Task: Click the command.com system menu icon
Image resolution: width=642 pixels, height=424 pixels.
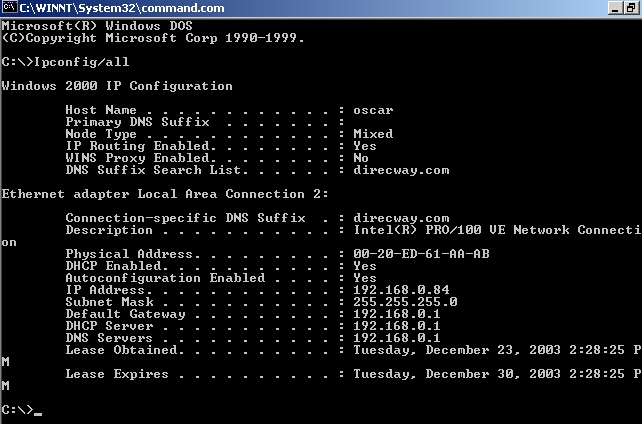Action: pyautogui.click(x=9, y=7)
